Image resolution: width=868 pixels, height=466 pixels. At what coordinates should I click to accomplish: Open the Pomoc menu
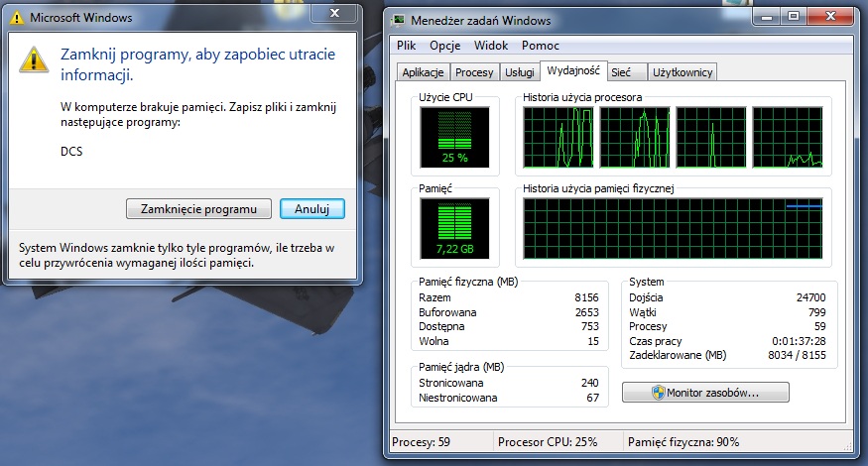point(541,46)
